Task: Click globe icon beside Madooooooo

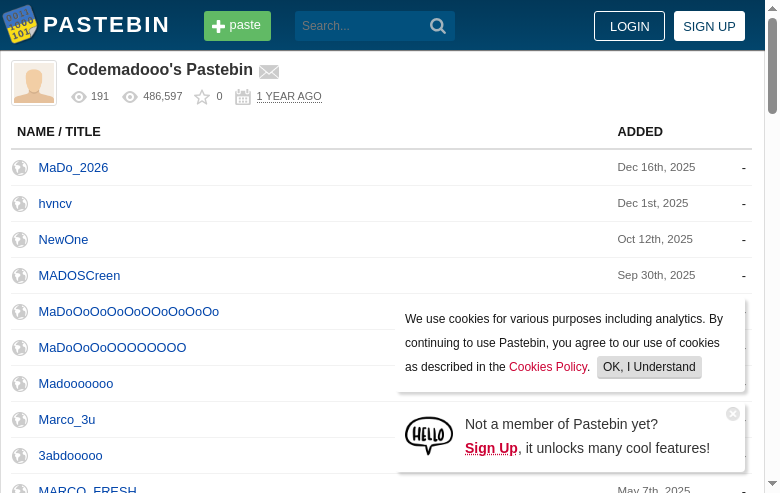Action: (x=20, y=384)
